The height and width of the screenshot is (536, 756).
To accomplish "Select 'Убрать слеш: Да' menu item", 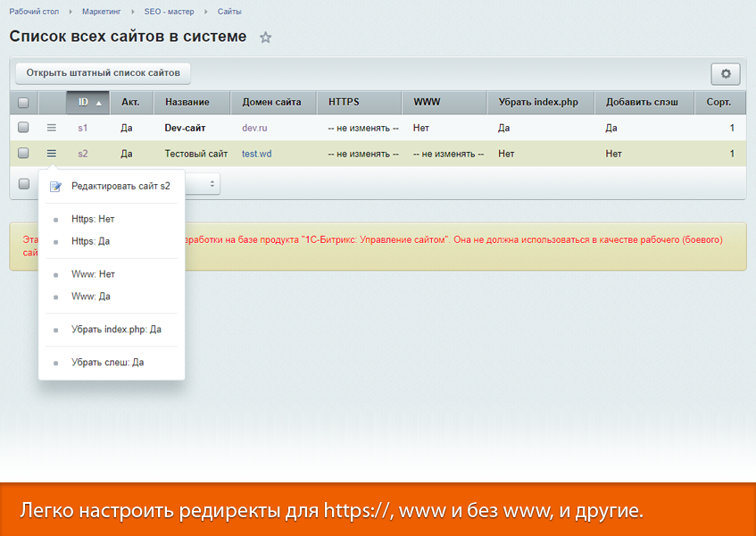I will pos(107,363).
